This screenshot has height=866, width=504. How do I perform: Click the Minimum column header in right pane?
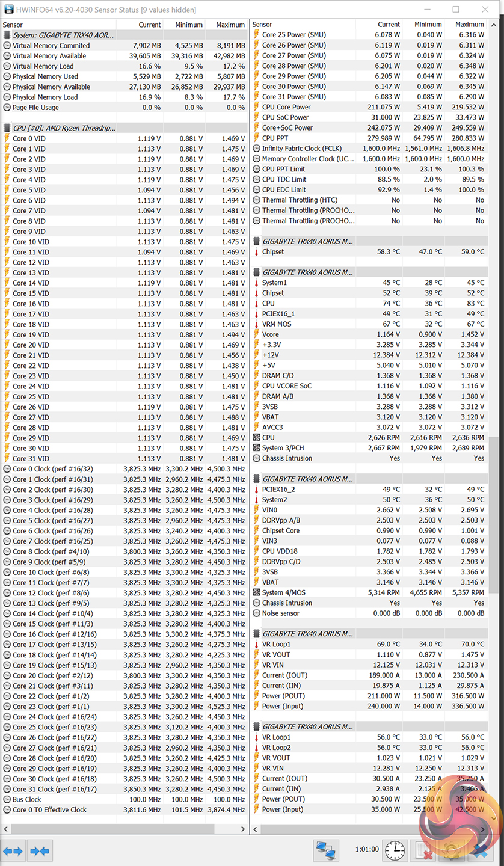[423, 25]
